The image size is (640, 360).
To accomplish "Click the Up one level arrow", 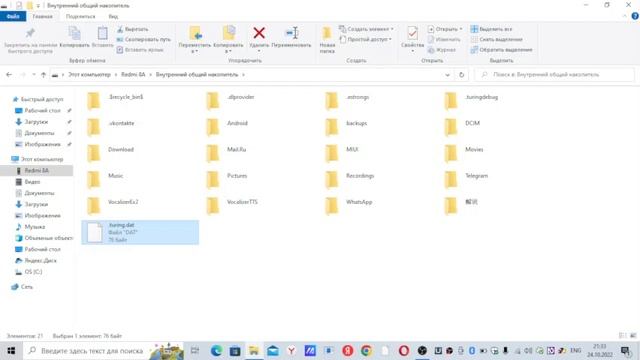I will [x=43, y=75].
